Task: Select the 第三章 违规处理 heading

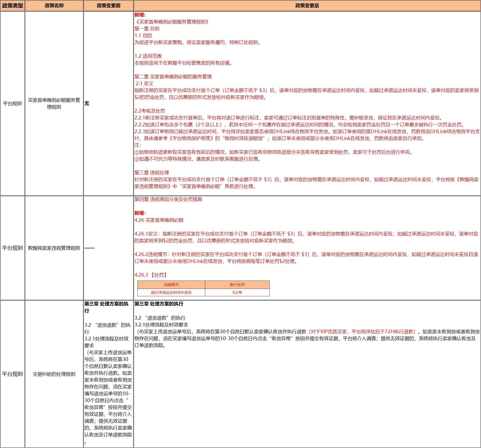Action: click(152, 173)
